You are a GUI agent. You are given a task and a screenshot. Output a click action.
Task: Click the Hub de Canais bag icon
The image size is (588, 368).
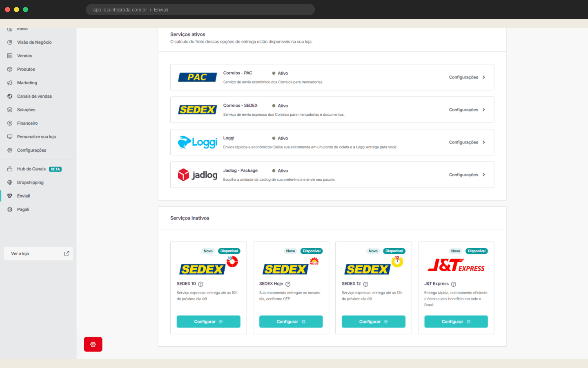pyautogui.click(x=10, y=169)
